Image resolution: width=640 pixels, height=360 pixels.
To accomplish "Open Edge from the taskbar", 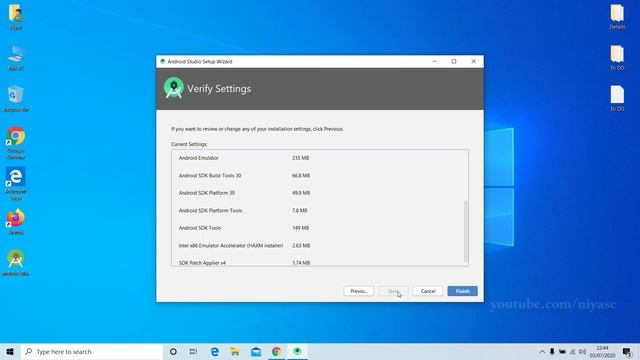I will pos(215,351).
